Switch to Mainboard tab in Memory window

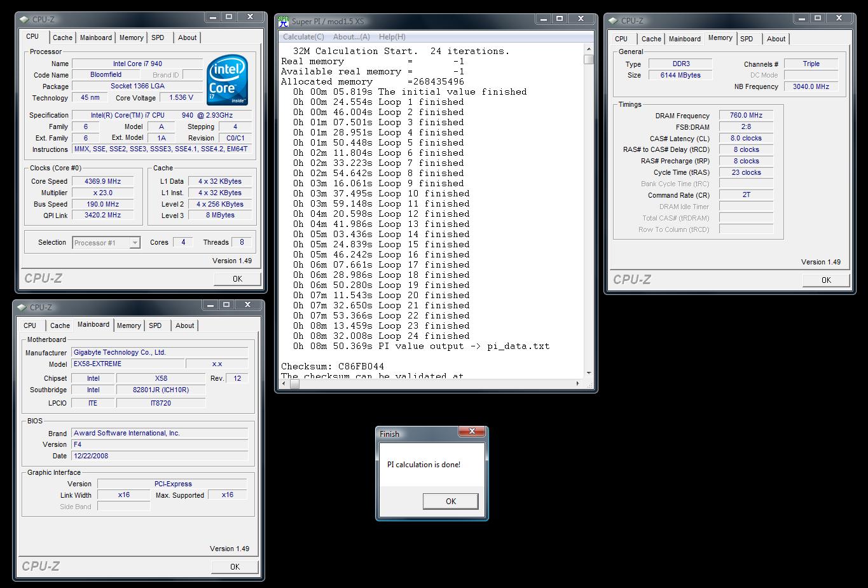point(685,39)
